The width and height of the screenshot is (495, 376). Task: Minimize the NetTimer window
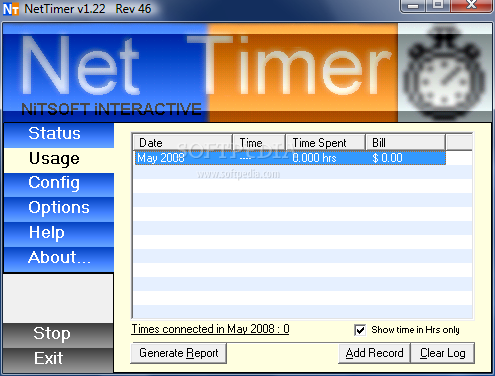click(413, 5)
